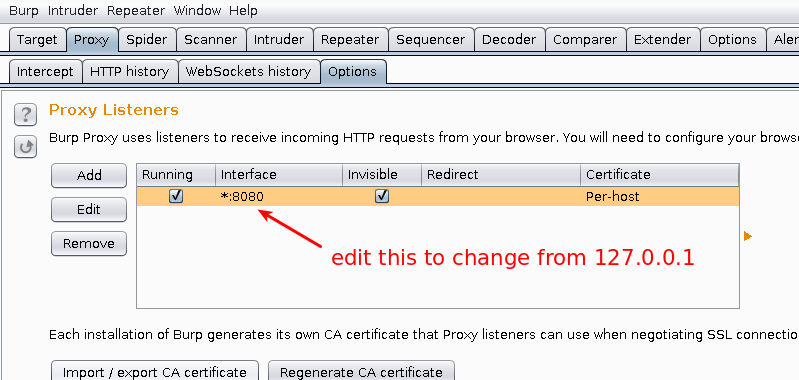Switch to the Intercept sub-tab

pyautogui.click(x=45, y=72)
